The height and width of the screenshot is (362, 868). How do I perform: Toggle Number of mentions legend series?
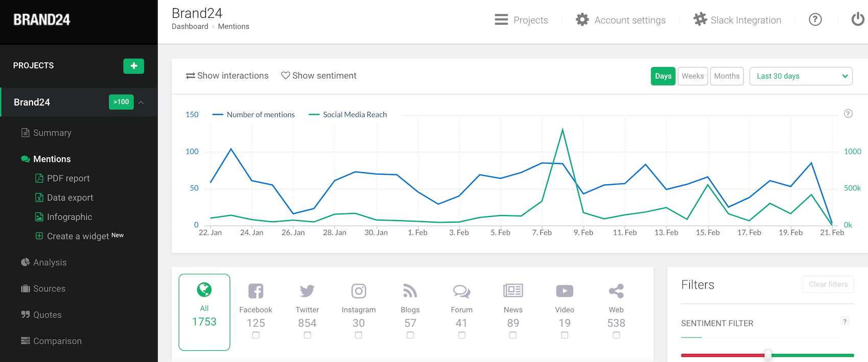click(253, 115)
